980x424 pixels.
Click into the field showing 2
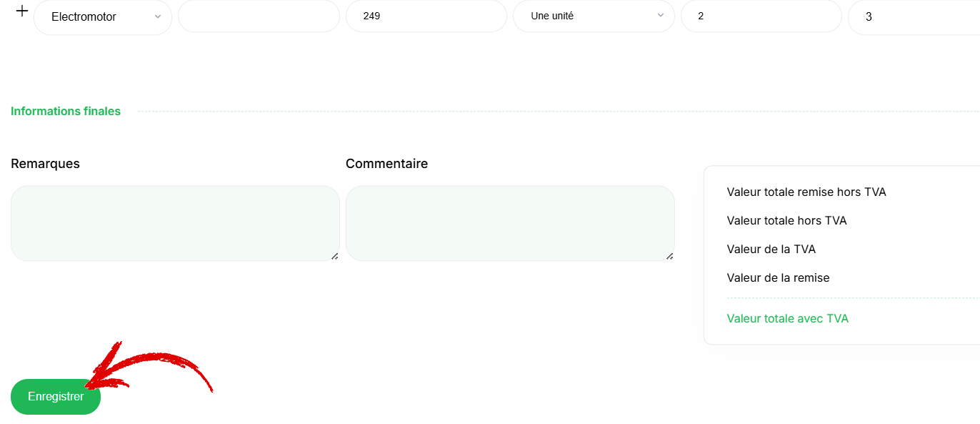click(x=761, y=16)
